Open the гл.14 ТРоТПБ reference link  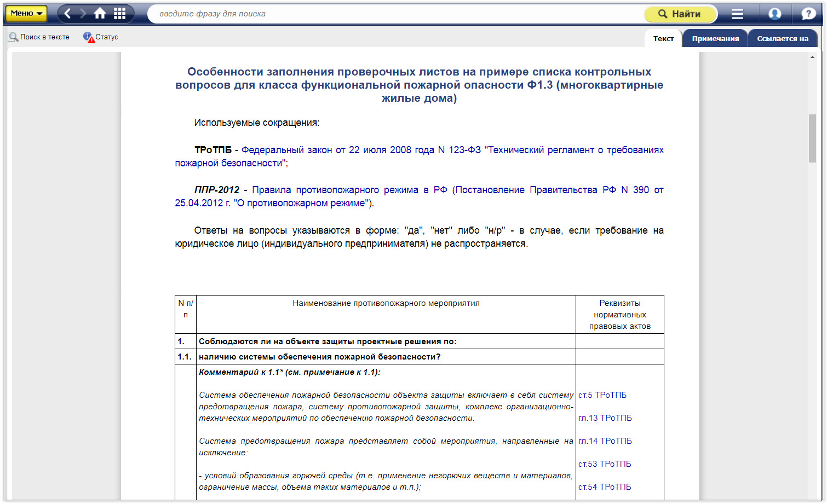605,441
